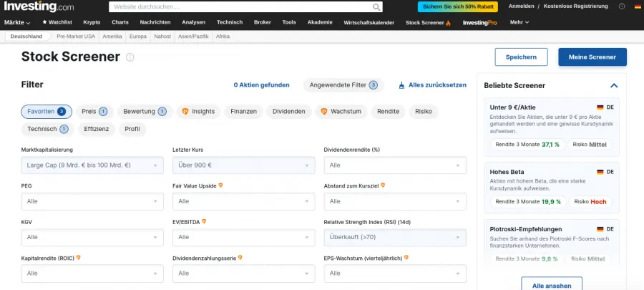This screenshot has width=644, height=290.
Task: Select the Risiko filter tab
Action: (424, 111)
